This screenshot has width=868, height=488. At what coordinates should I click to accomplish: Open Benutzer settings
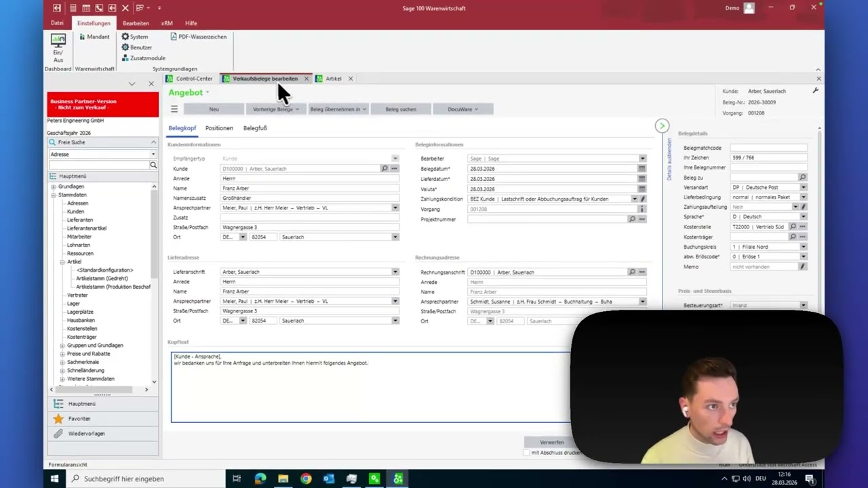click(136, 47)
